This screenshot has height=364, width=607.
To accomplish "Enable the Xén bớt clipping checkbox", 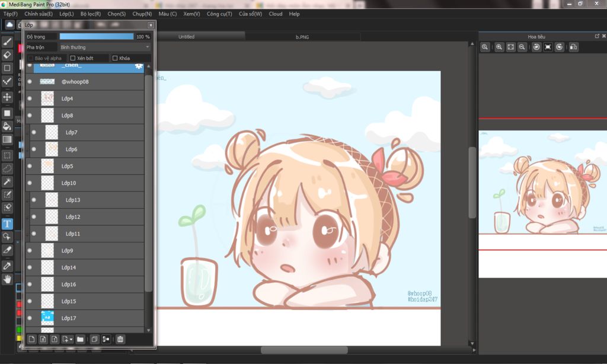I will (x=73, y=58).
